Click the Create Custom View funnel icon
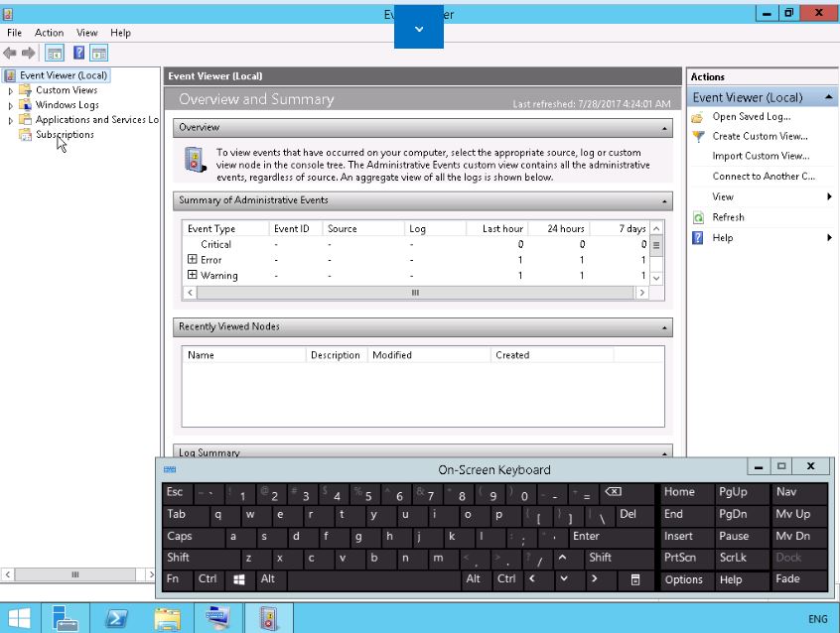This screenshot has height=633, width=840. (698, 136)
